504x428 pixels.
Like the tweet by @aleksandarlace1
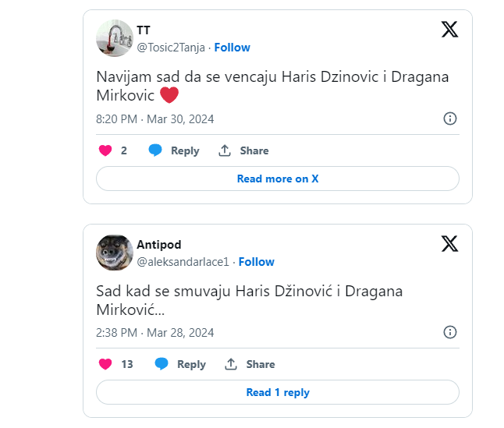105,364
